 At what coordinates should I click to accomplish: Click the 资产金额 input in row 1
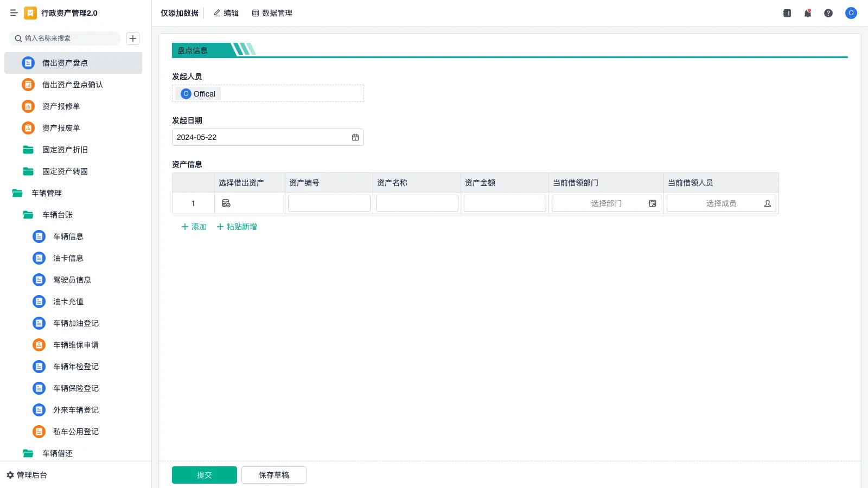tap(505, 203)
